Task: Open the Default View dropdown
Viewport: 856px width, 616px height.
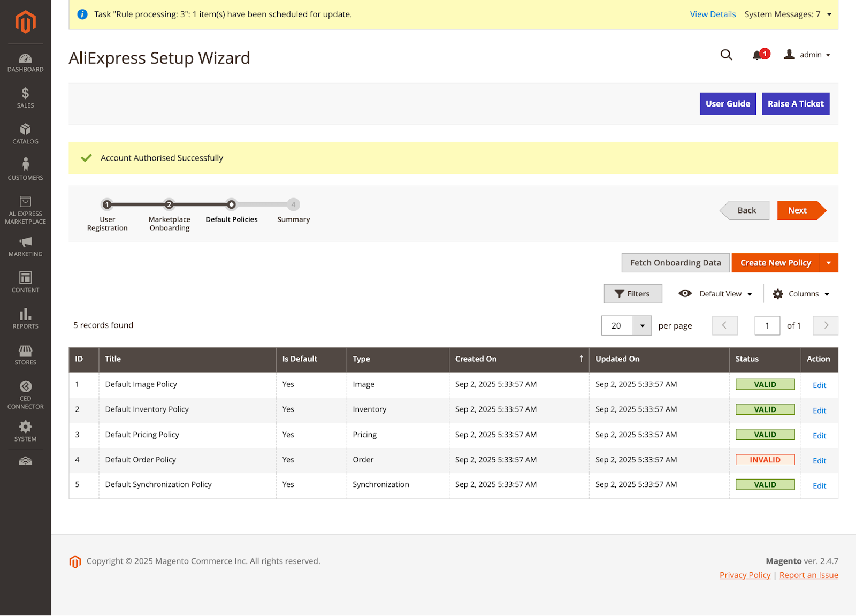Action: click(x=715, y=294)
